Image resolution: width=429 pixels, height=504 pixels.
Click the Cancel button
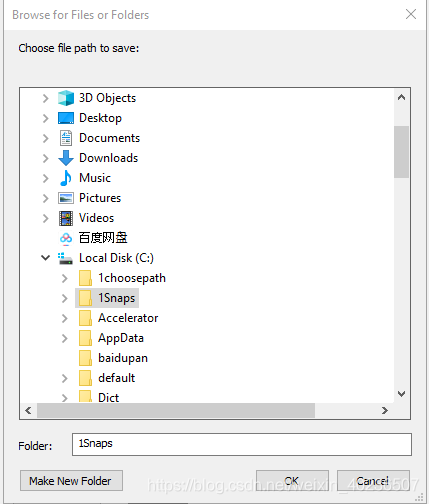tap(373, 481)
